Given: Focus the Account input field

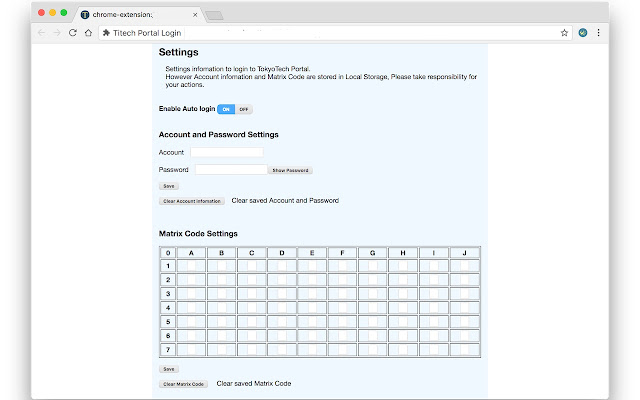Looking at the screenshot, I should point(227,152).
